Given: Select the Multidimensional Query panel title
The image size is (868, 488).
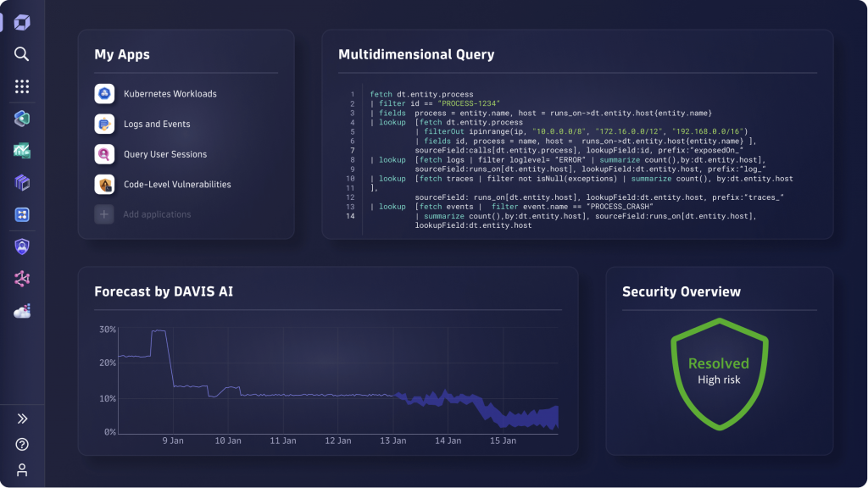Looking at the screenshot, I should pyautogui.click(x=417, y=53).
